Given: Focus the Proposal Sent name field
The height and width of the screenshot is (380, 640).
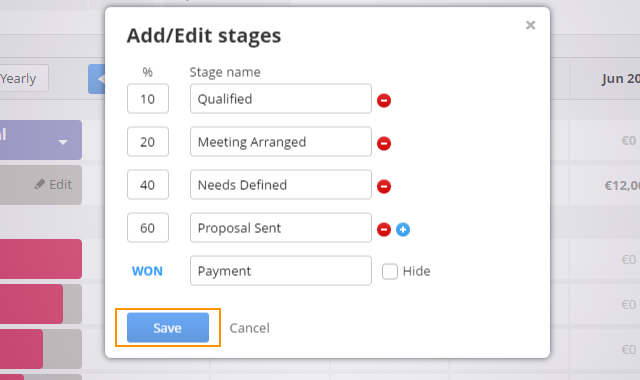Looking at the screenshot, I should pyautogui.click(x=281, y=228).
